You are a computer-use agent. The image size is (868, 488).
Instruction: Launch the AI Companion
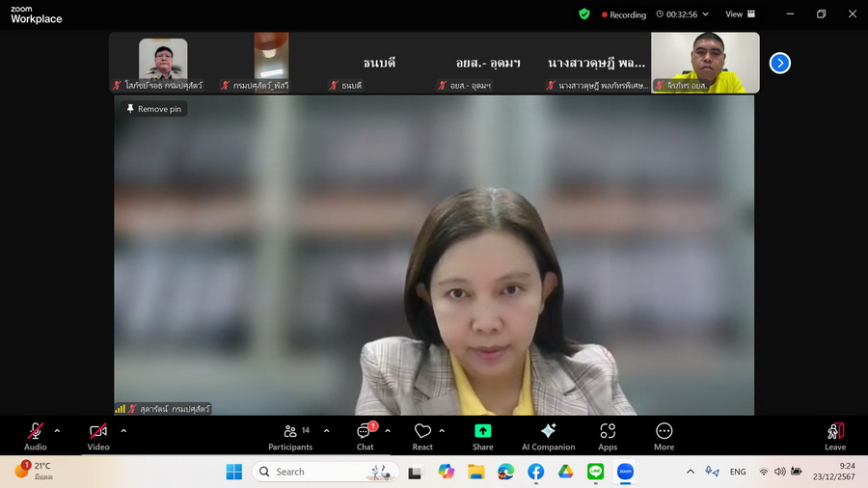coord(548,436)
